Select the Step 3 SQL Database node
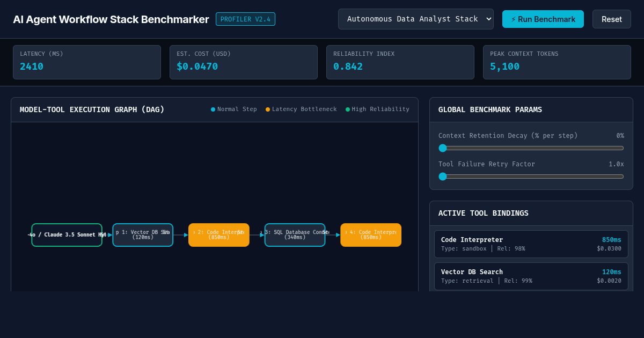This screenshot has height=338, width=644. (295, 235)
